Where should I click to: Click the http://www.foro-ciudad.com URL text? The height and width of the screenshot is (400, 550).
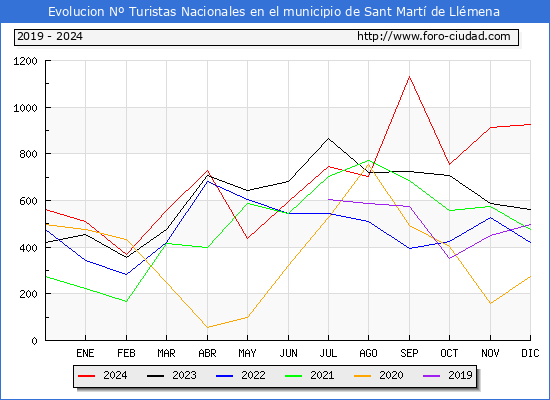tap(434, 36)
